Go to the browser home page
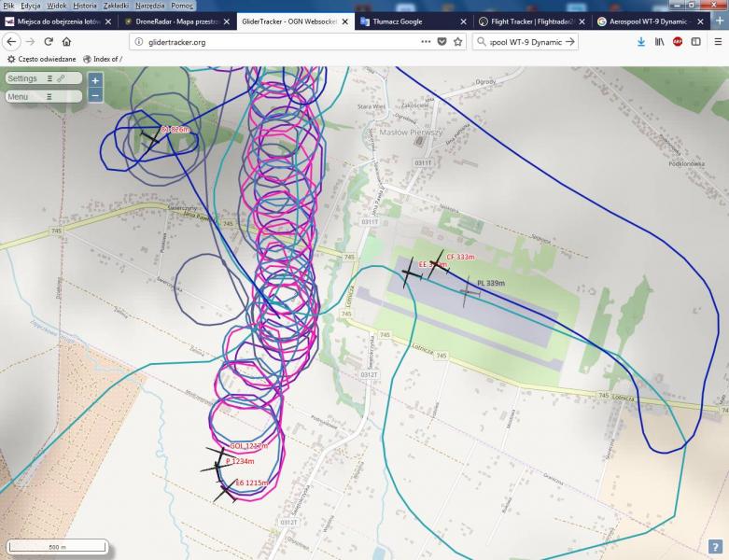The height and width of the screenshot is (560, 729). tap(67, 41)
